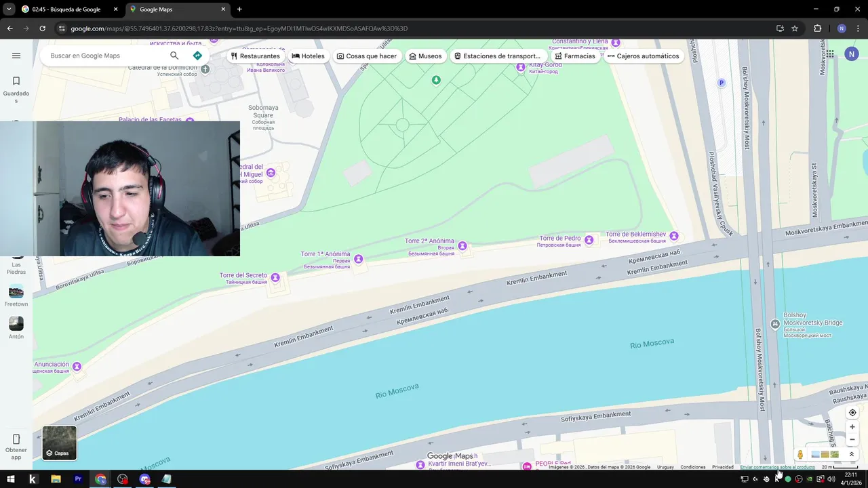Open the Windows Start menu
Screen dimensions: 868x488
tap(11, 479)
